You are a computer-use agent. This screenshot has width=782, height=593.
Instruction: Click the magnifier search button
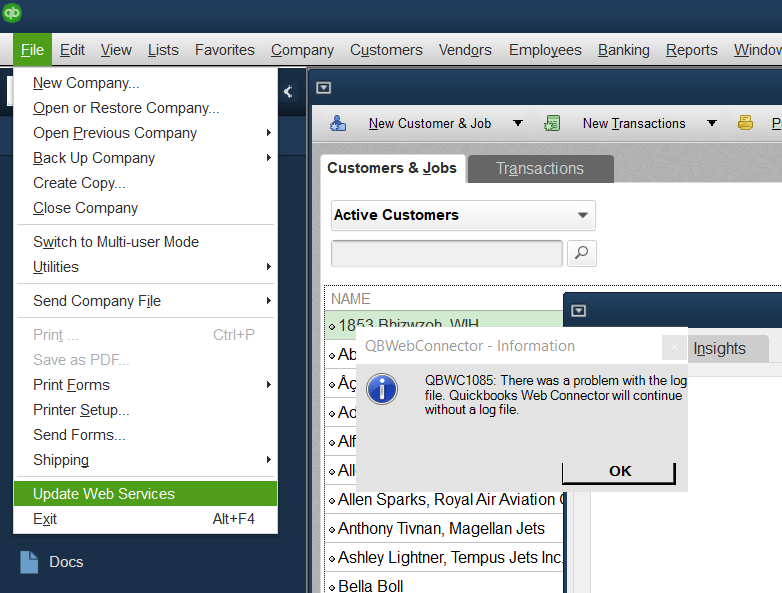point(582,253)
